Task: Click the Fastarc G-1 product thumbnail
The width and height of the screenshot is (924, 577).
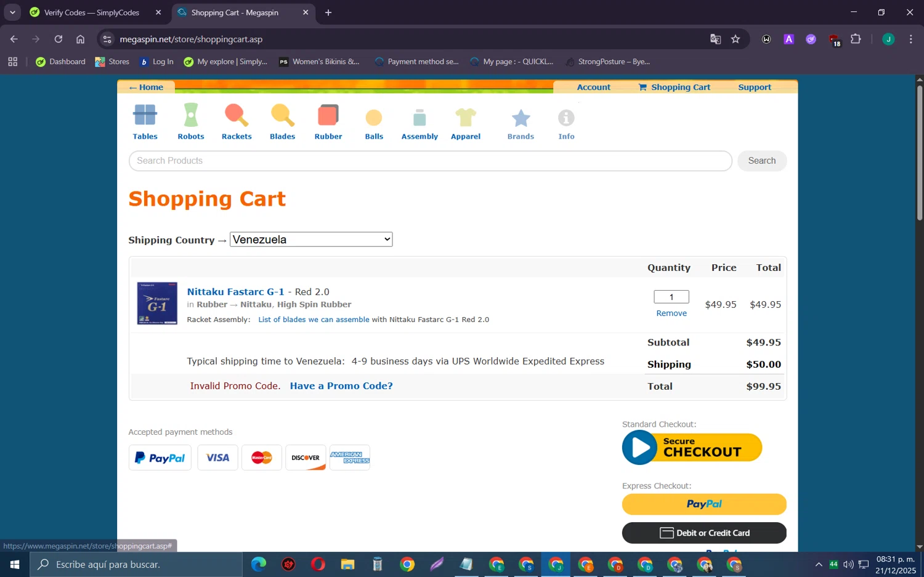Action: [157, 303]
